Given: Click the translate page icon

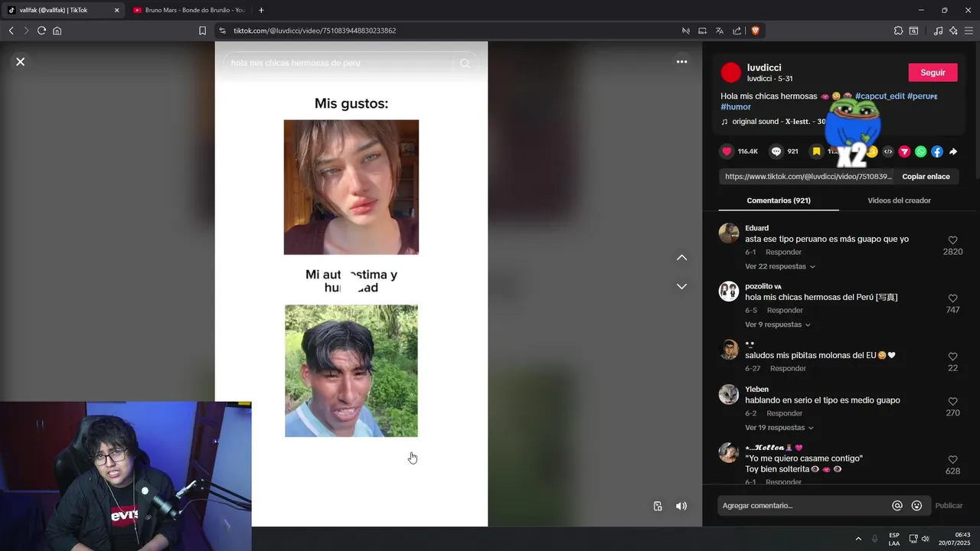Looking at the screenshot, I should pyautogui.click(x=720, y=31).
